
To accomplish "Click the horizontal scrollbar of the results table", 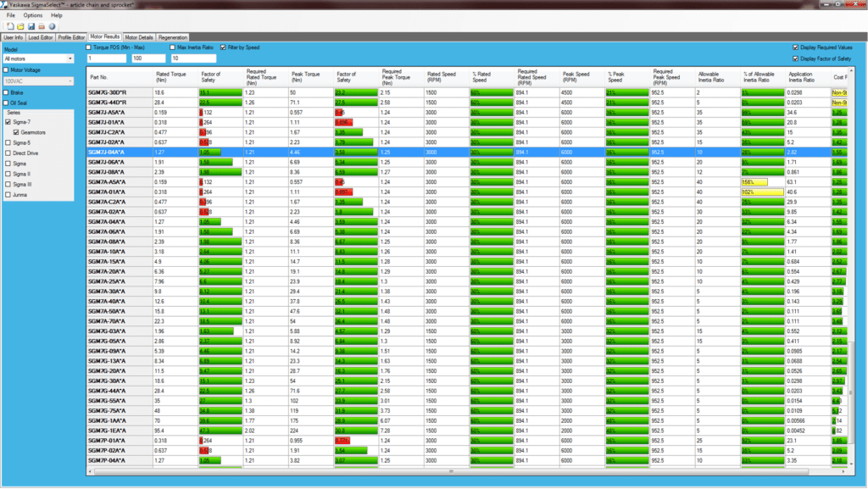I will point(451,472).
